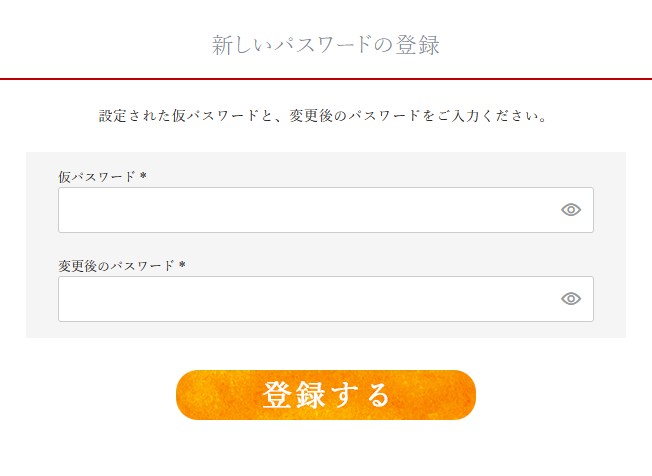This screenshot has width=652, height=476.
Task: Click the 仮パスワード input field
Action: [326, 210]
